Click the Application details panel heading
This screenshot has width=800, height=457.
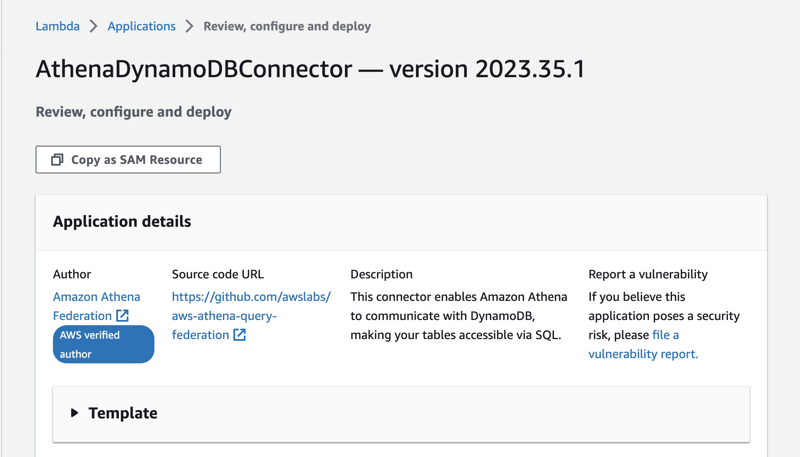[x=122, y=222]
